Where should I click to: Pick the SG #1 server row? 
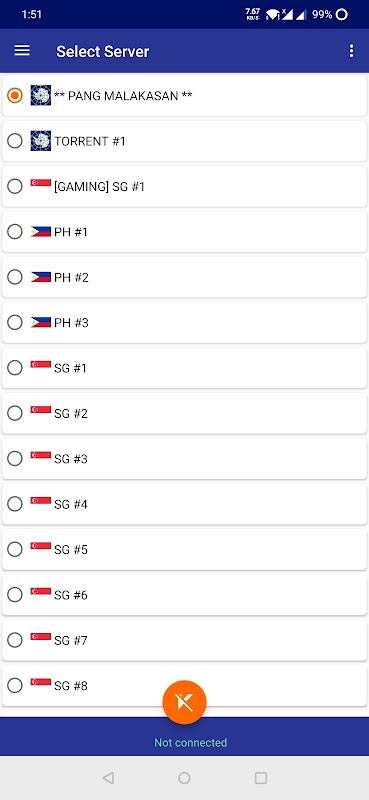184,368
